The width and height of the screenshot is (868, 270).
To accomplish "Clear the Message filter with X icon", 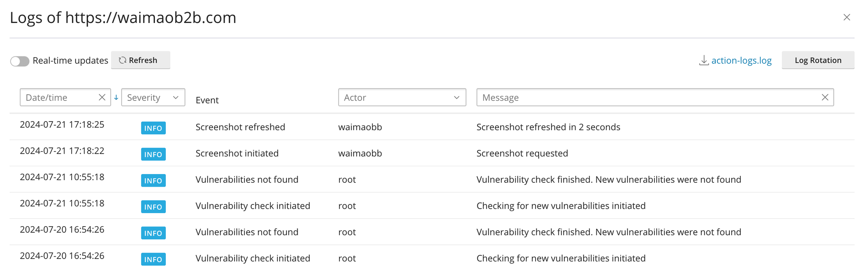I will 825,98.
